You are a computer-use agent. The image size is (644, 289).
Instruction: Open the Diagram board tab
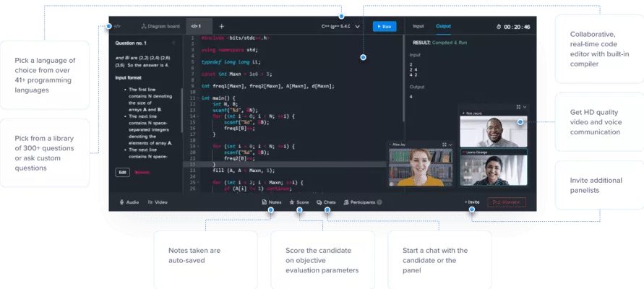[159, 27]
